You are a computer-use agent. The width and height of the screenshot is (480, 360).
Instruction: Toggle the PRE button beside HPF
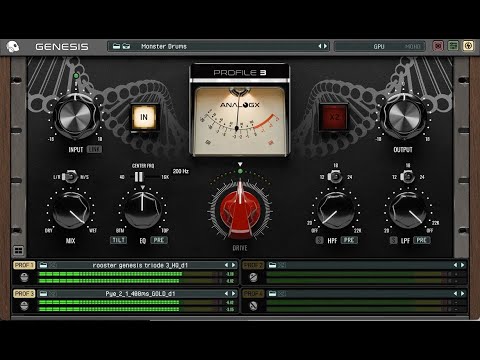click(349, 240)
